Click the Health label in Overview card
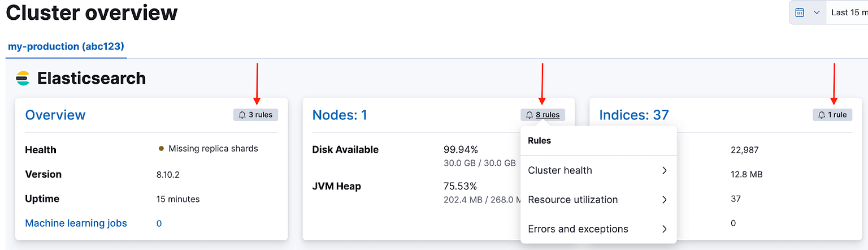This screenshot has height=250, width=868. [41, 150]
